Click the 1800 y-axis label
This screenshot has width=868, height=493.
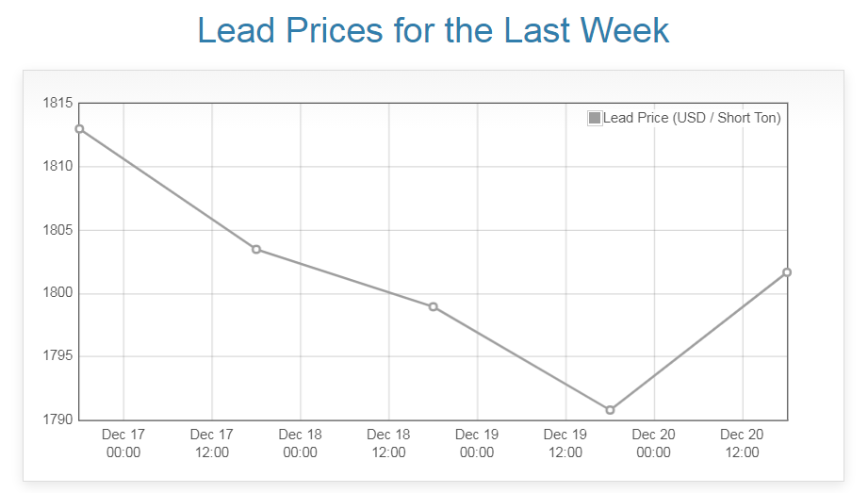tap(58, 293)
